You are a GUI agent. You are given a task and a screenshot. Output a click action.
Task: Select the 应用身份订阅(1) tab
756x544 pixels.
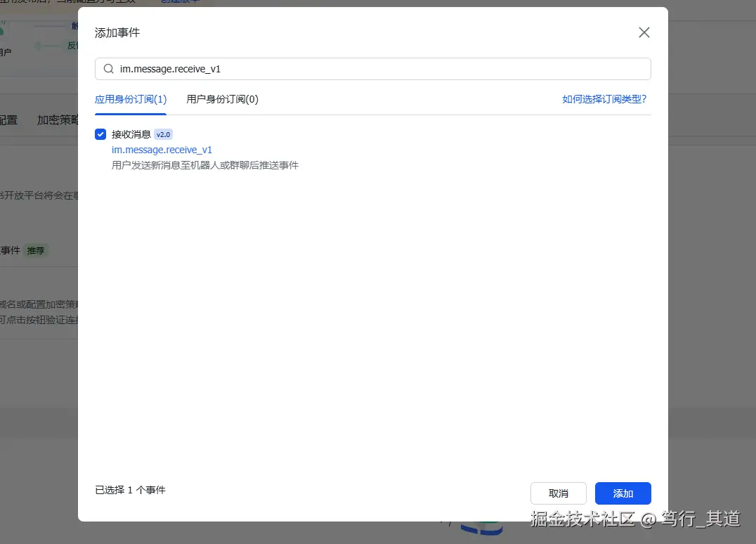[130, 99]
